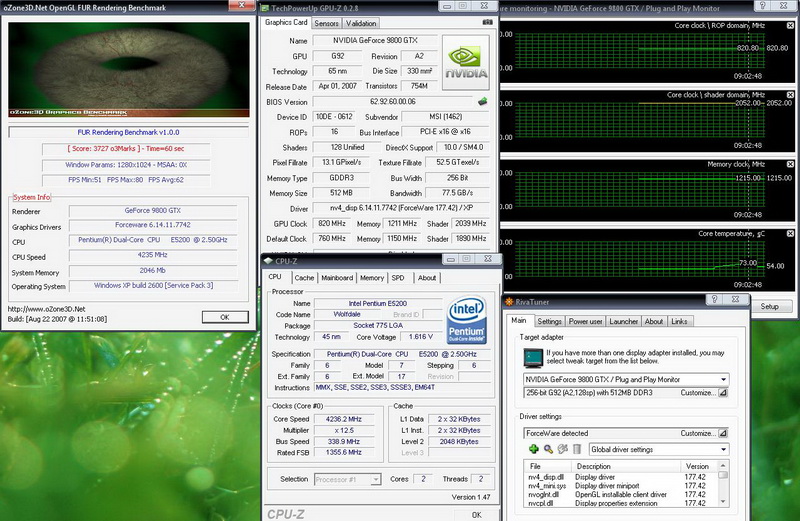Switch to the Power user tab in RivaTuner
The width and height of the screenshot is (800, 521).
[x=586, y=321]
